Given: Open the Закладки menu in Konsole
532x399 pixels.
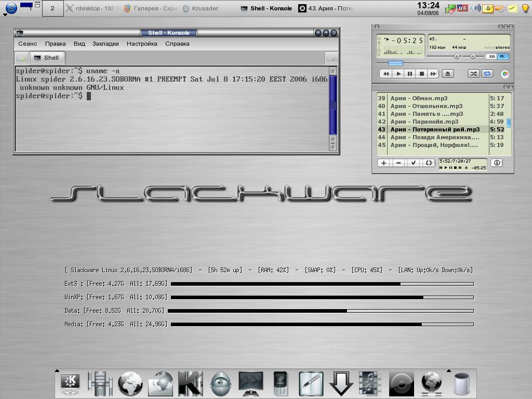Looking at the screenshot, I should tap(105, 44).
